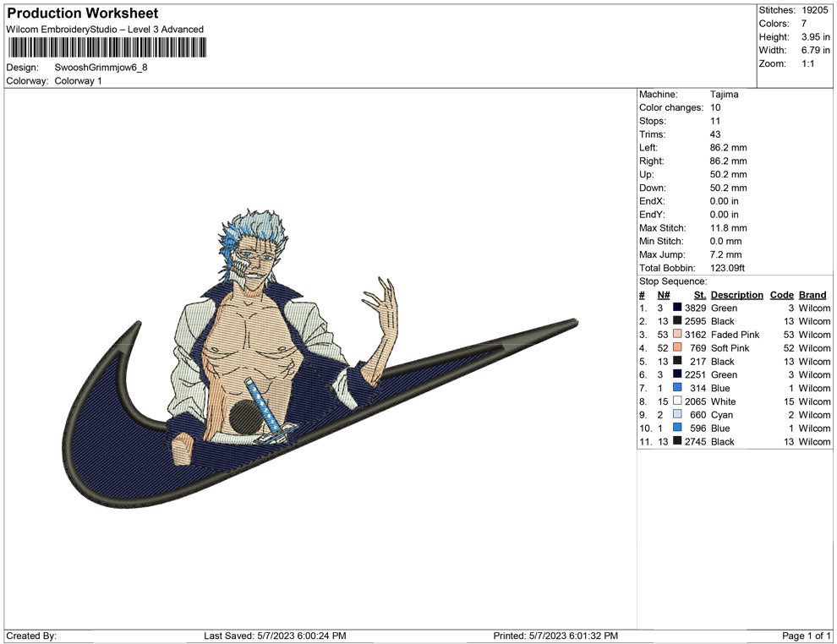Click the Created By label
The image size is (837, 644).
click(x=31, y=636)
